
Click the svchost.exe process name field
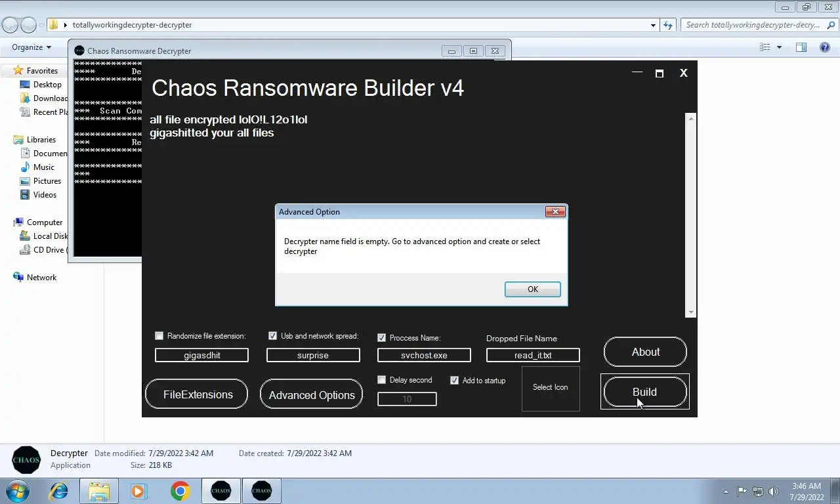point(424,355)
